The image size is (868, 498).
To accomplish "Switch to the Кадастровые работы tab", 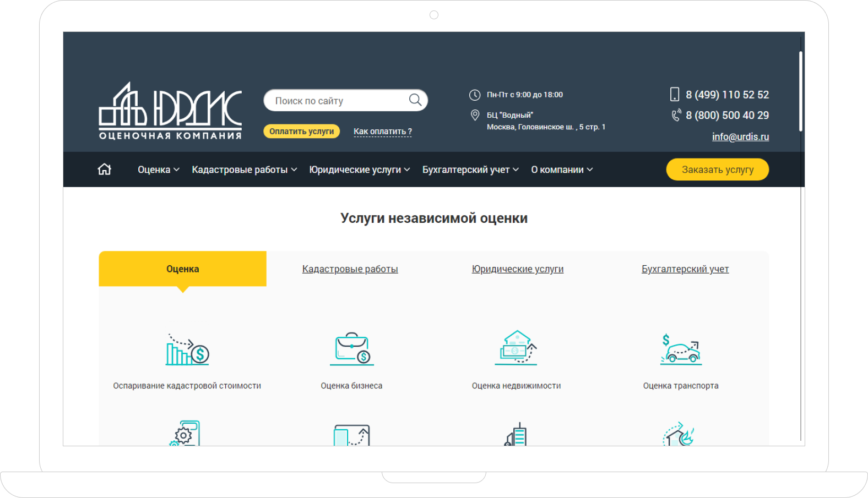I will (350, 269).
